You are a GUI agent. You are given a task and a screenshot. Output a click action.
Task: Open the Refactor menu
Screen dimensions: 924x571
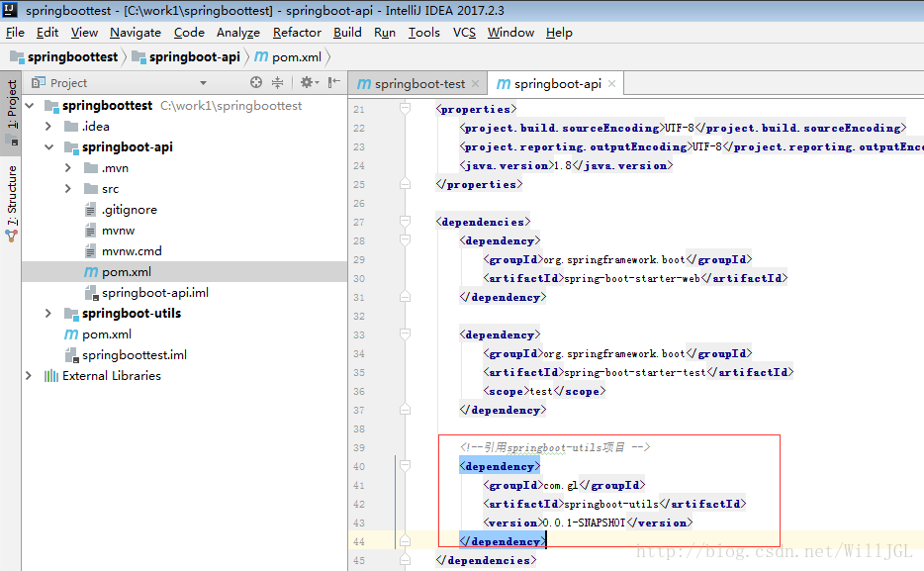(x=297, y=33)
